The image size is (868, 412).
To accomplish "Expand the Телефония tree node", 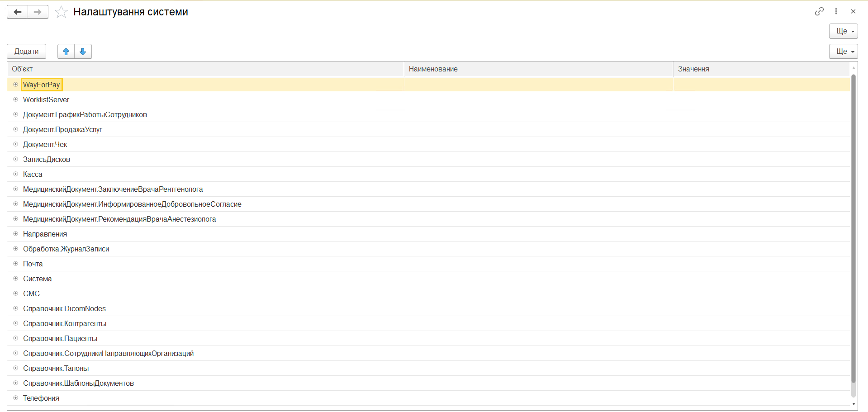I will click(15, 398).
